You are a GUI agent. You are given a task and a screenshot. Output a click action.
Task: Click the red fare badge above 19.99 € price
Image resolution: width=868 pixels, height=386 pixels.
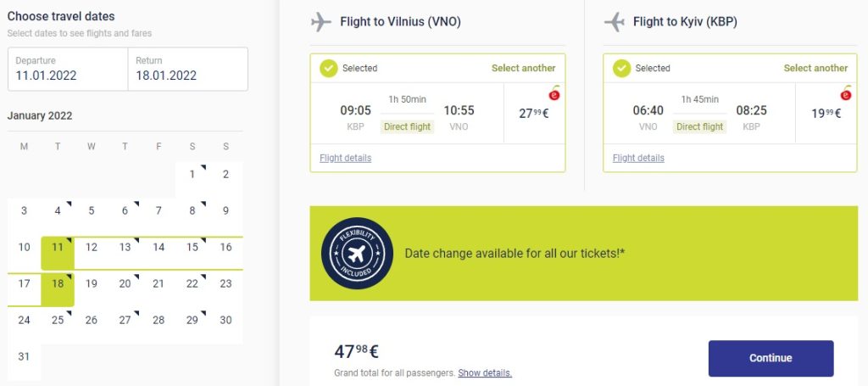[846, 94]
